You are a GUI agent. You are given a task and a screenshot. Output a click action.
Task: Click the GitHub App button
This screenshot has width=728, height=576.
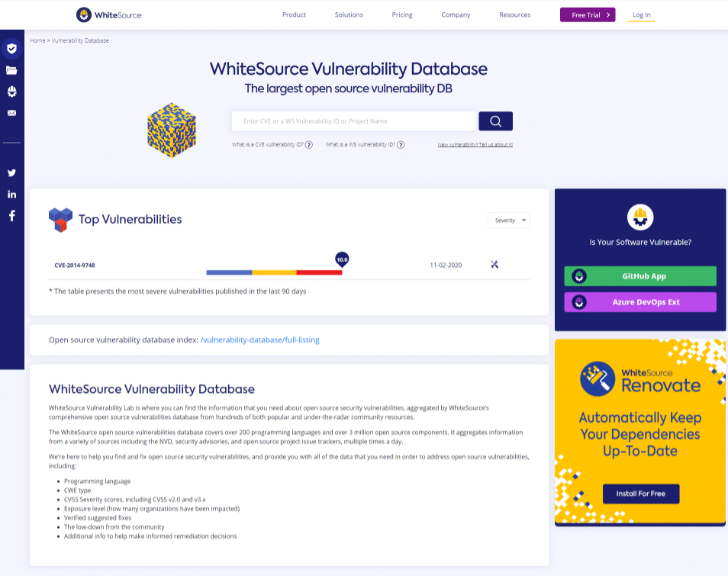640,276
